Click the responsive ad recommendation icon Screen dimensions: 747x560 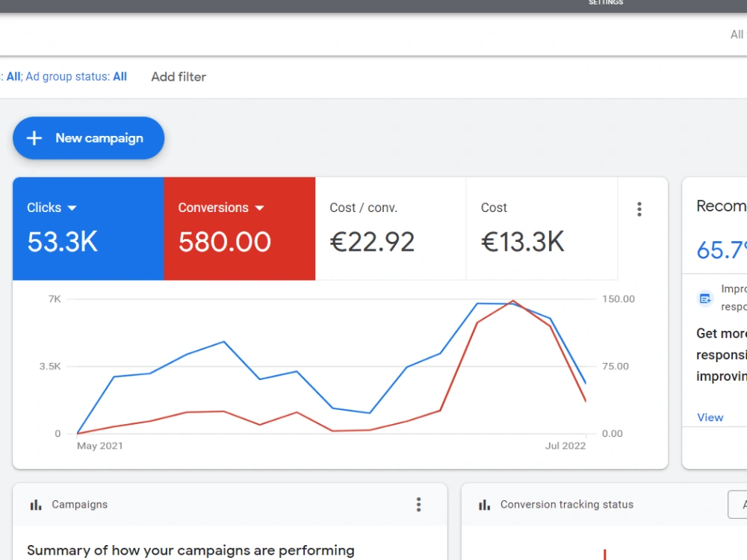(x=705, y=299)
